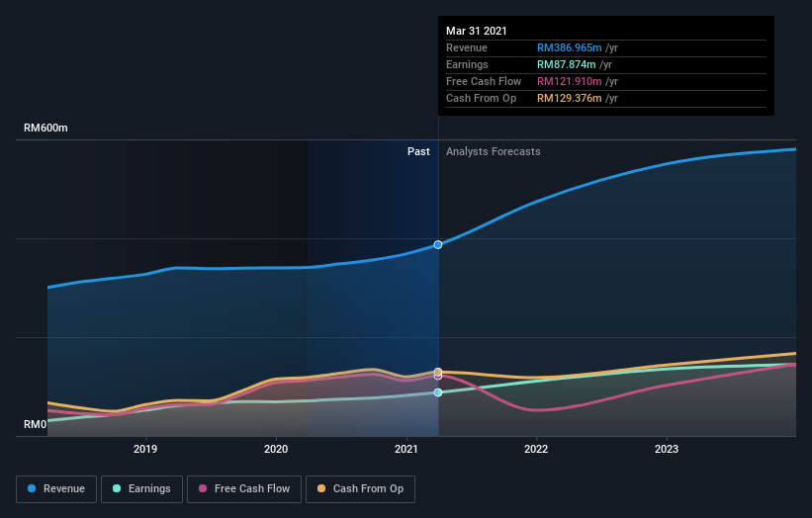812x518 pixels.
Task: Click the RM121.910m free cash flow value
Action: (569, 82)
